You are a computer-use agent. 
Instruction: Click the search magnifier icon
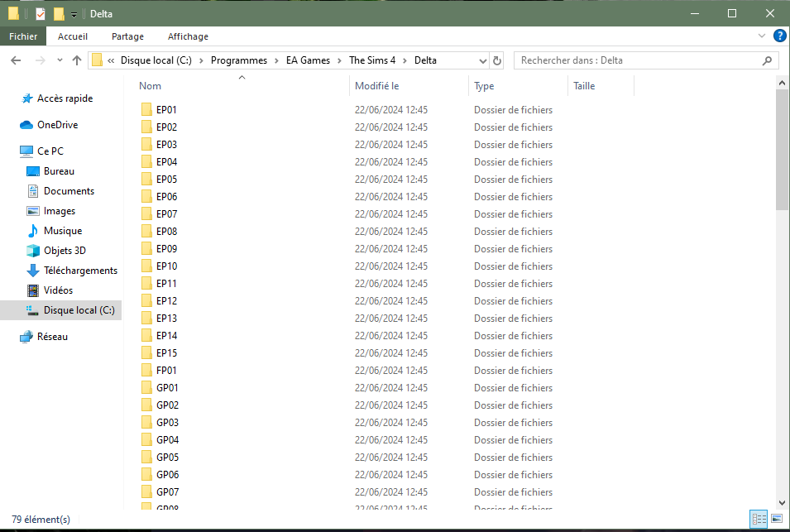[767, 60]
